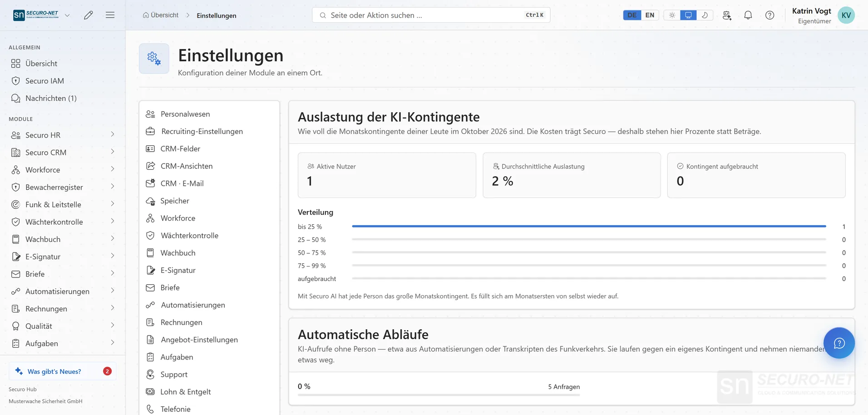Click the user switch icon beside bell
Image resolution: width=868 pixels, height=415 pixels.
click(727, 15)
